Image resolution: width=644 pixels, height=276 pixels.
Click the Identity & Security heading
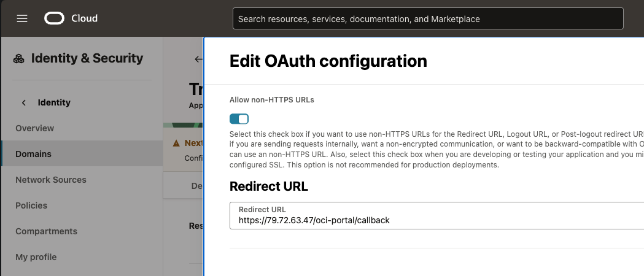87,59
